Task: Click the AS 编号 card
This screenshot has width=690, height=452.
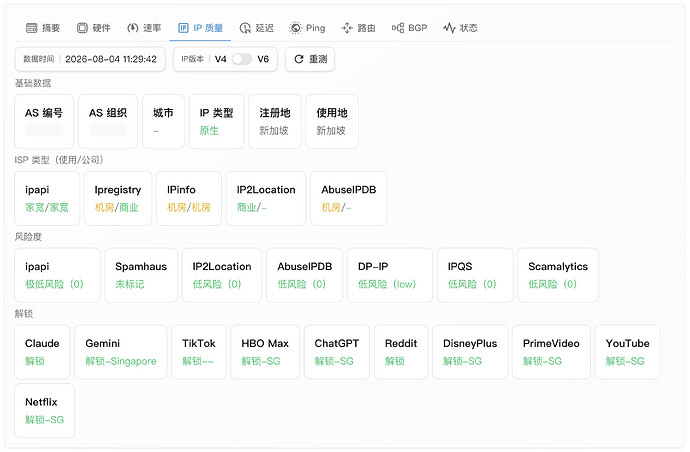Action: click(44, 121)
